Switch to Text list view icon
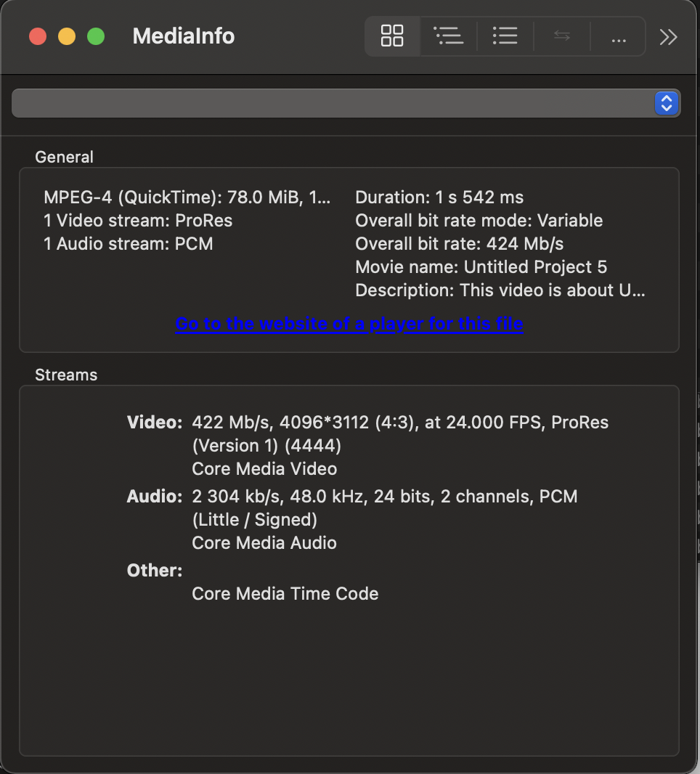This screenshot has width=700, height=774. (505, 36)
